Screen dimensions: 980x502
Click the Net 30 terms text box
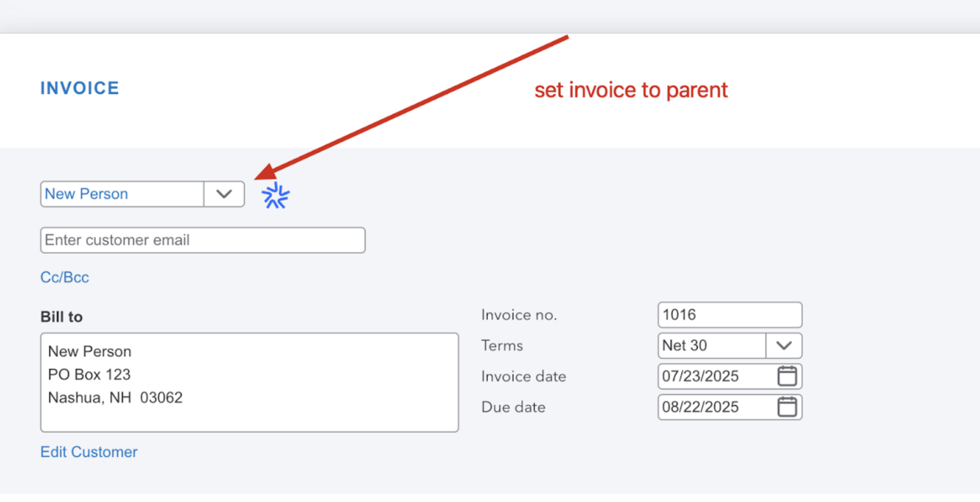tap(712, 345)
